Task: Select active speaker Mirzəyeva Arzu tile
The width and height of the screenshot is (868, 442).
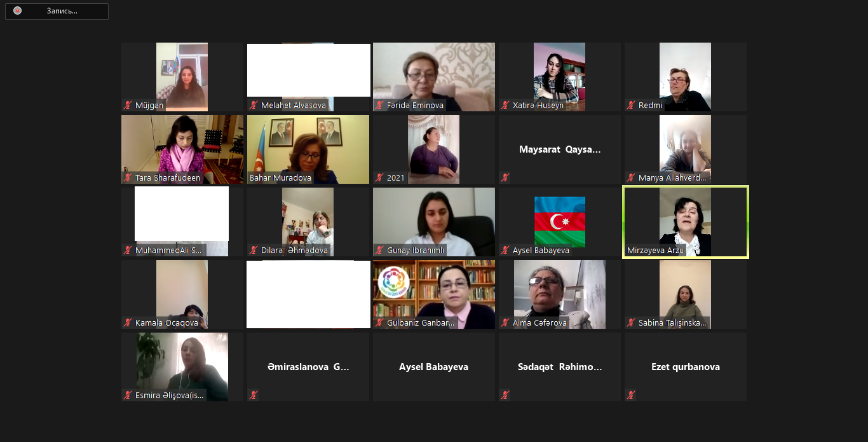Action: click(686, 222)
